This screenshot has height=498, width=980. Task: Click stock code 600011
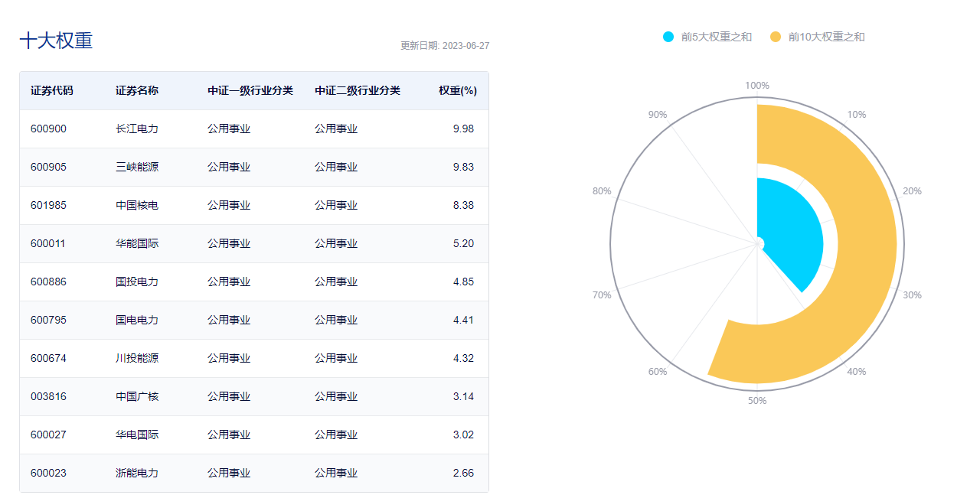pyautogui.click(x=48, y=243)
